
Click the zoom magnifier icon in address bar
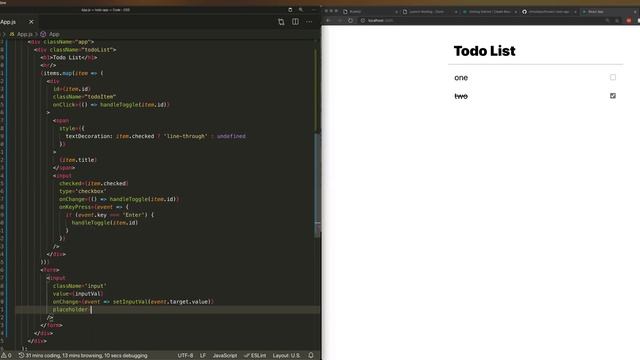607,20
